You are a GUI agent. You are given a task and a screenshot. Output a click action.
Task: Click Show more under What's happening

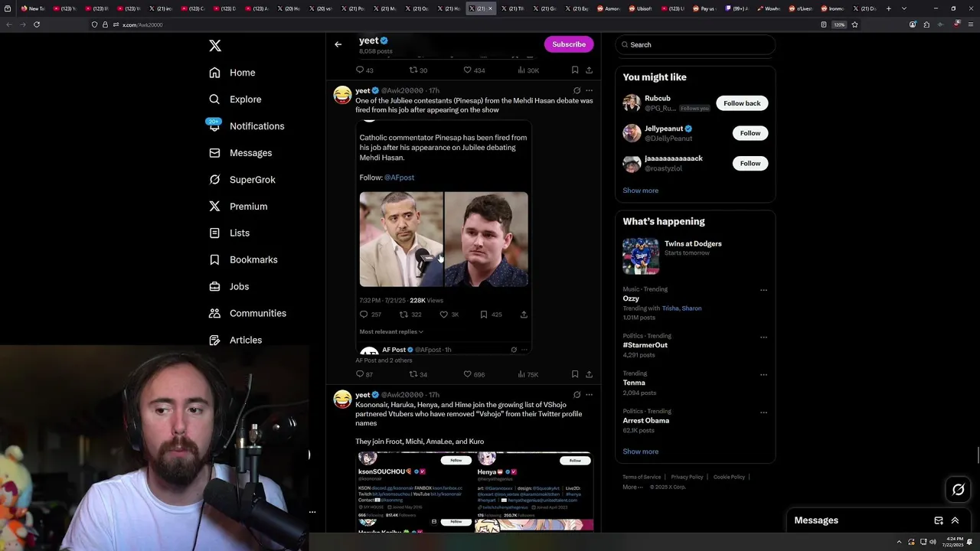coord(640,452)
